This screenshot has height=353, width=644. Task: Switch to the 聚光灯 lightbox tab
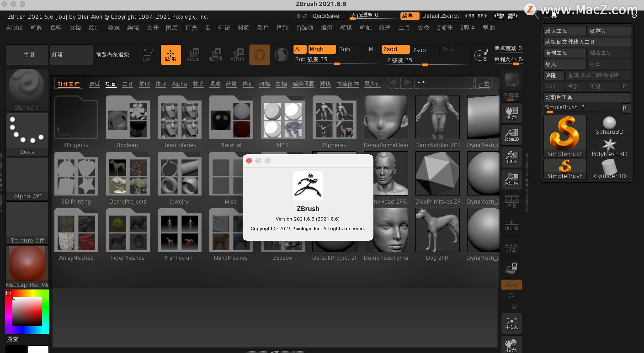(x=373, y=84)
